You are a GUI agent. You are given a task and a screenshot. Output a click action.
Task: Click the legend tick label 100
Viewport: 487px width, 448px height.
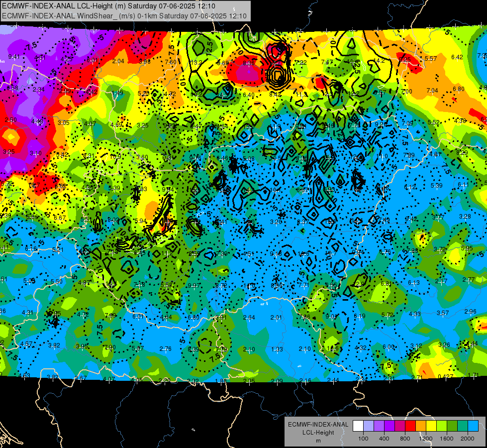click(x=364, y=439)
